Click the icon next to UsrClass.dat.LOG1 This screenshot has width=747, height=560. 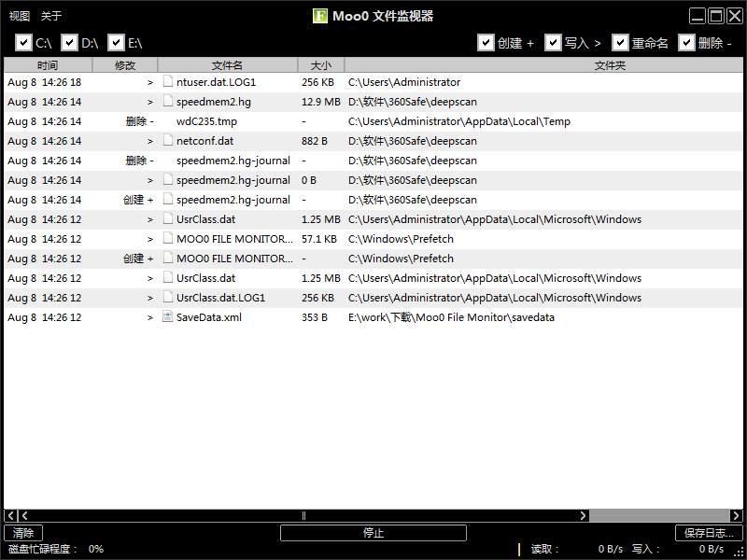[166, 297]
